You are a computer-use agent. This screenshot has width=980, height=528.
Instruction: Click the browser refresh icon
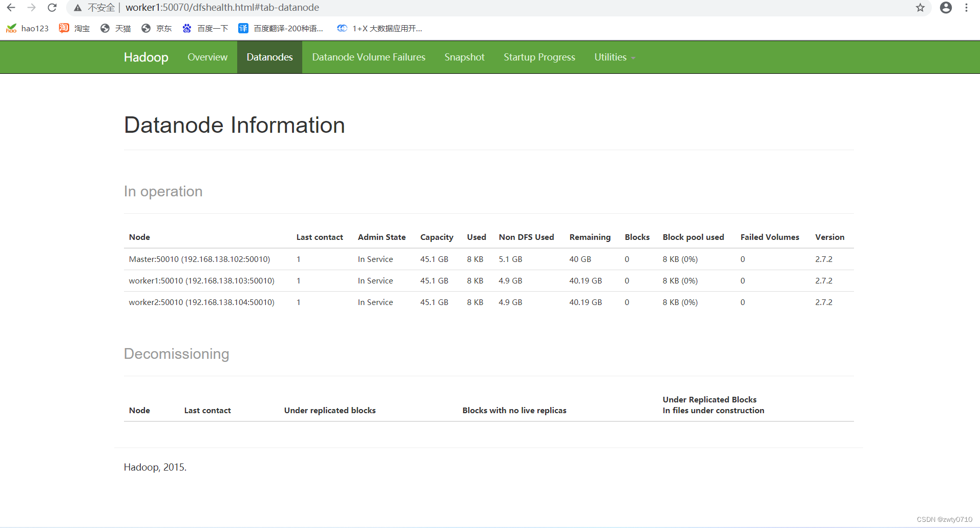pos(52,8)
